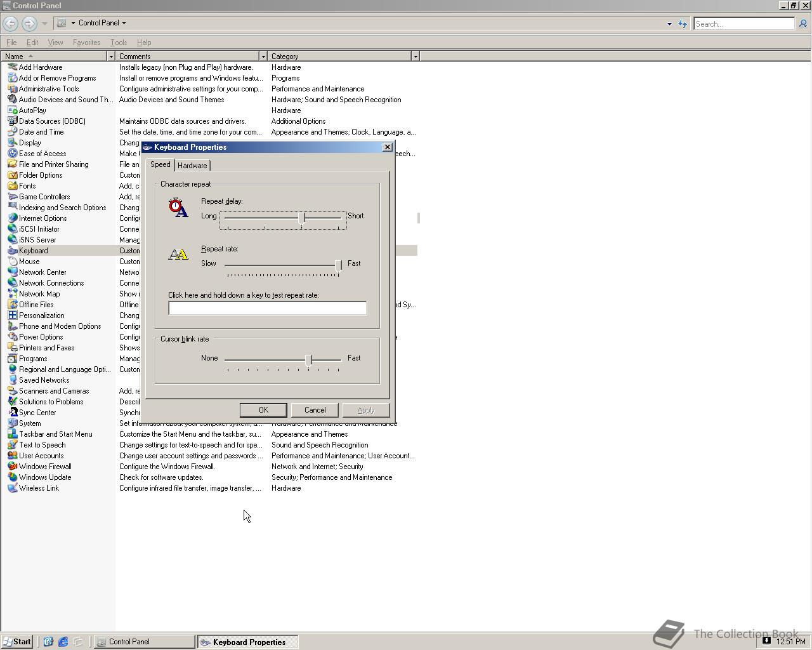Expand the Control Panel breadcrumb arrow
The width and height of the screenshot is (812, 650).
pyautogui.click(x=124, y=23)
